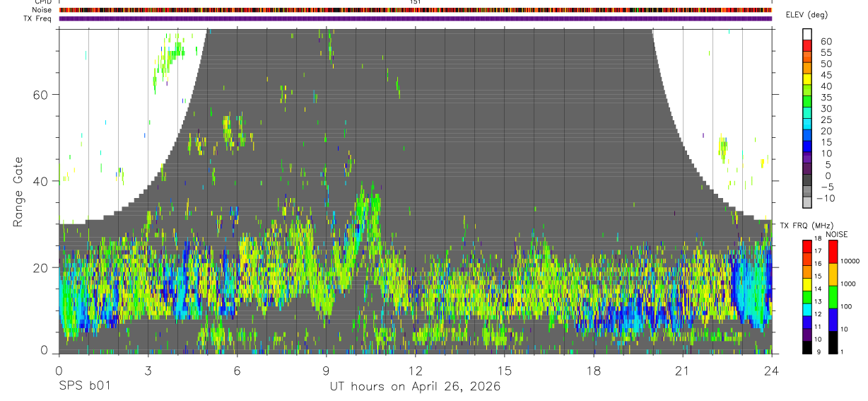The height and width of the screenshot is (401, 868).
Task: Click '25' on the ELEV colorbar scale
Action: pyautogui.click(x=826, y=120)
